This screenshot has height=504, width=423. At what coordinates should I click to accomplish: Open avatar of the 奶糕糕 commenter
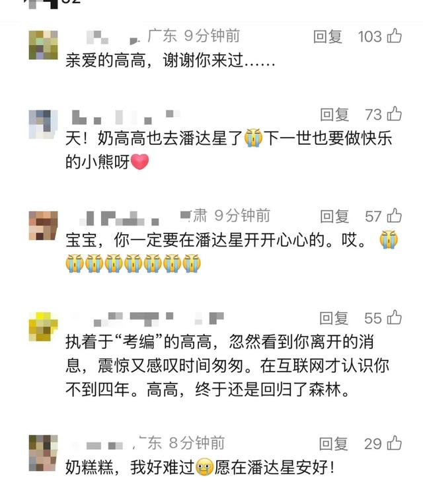[x=44, y=453]
